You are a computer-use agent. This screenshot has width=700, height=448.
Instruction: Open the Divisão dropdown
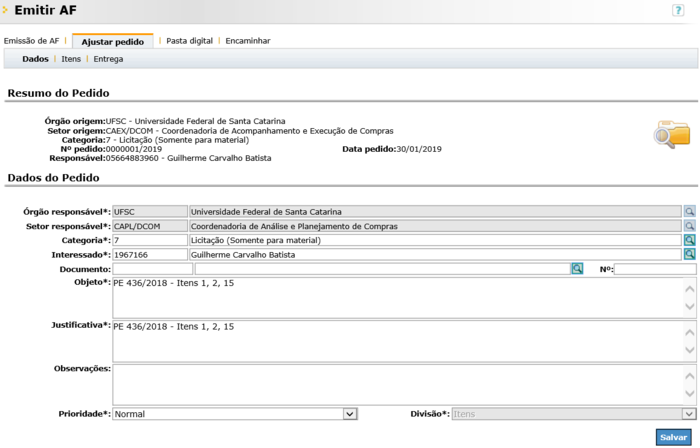(689, 414)
